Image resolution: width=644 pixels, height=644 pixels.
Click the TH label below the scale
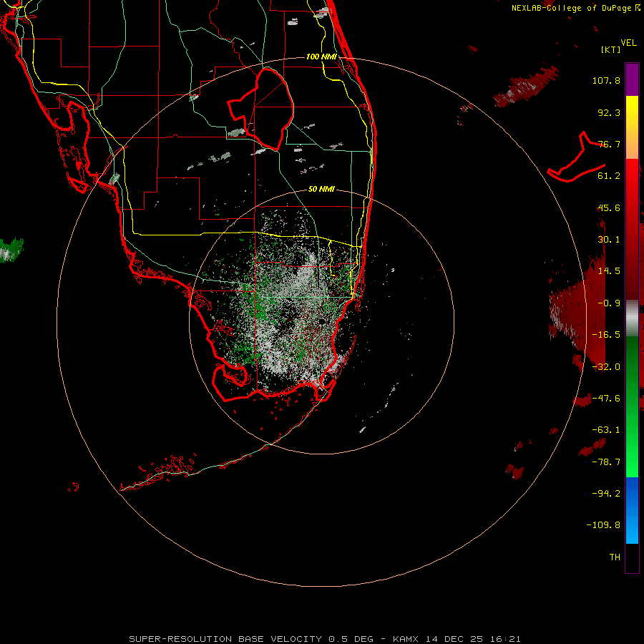(615, 557)
